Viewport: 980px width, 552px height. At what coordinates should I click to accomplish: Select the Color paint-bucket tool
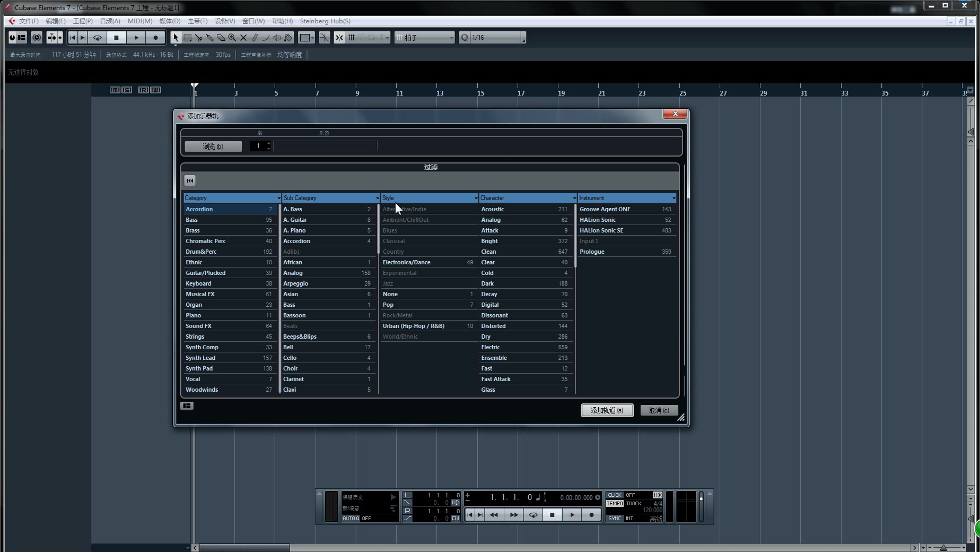[x=288, y=38]
